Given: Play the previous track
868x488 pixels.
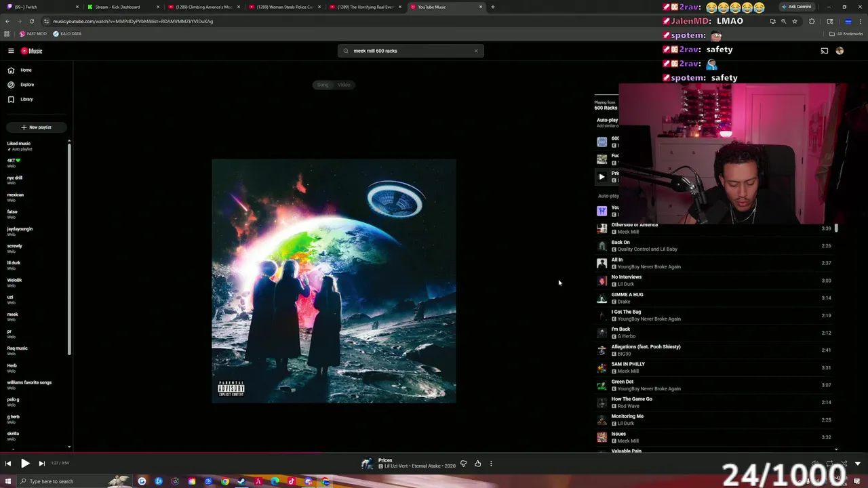Looking at the screenshot, I should (7, 464).
